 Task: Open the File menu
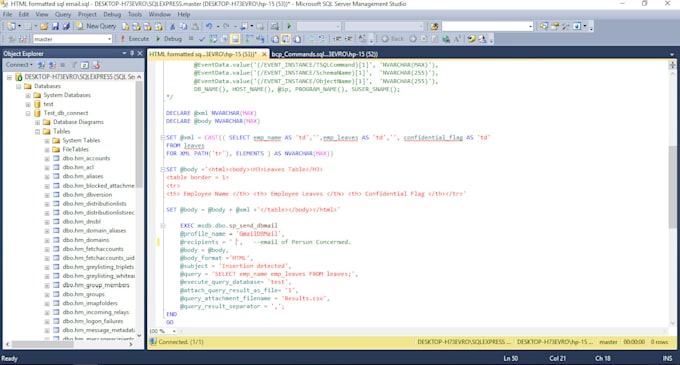[7, 14]
